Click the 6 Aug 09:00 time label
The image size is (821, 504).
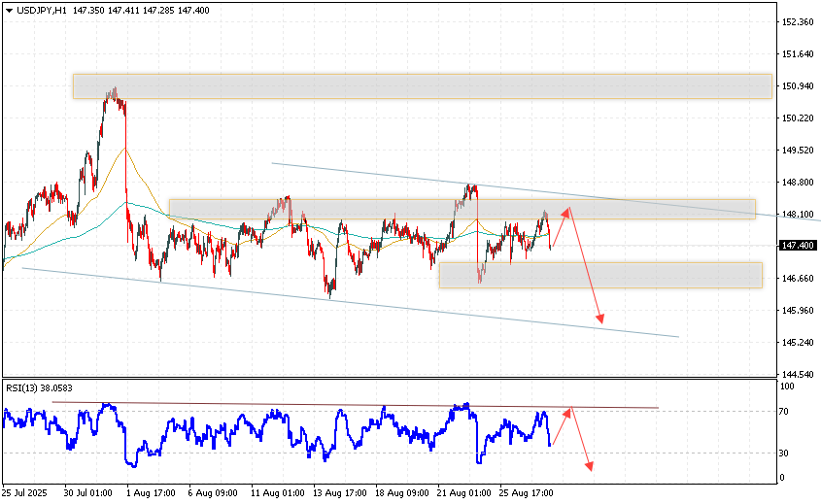pyautogui.click(x=213, y=493)
